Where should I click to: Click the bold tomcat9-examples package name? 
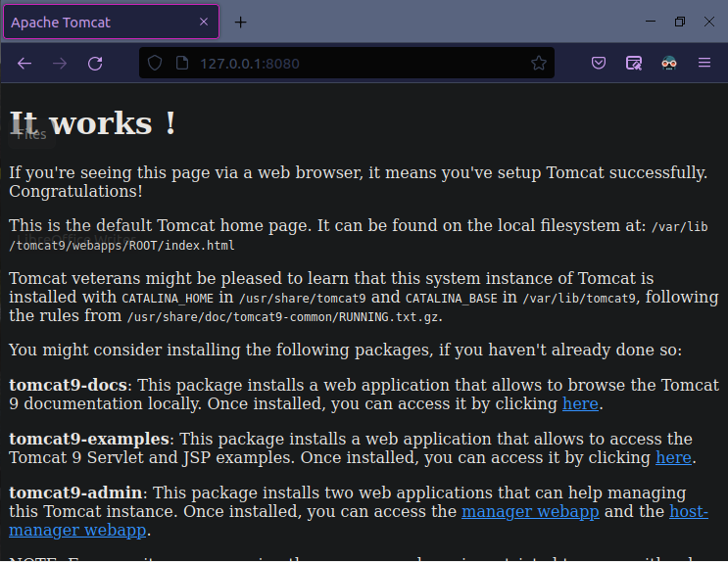[89, 439]
